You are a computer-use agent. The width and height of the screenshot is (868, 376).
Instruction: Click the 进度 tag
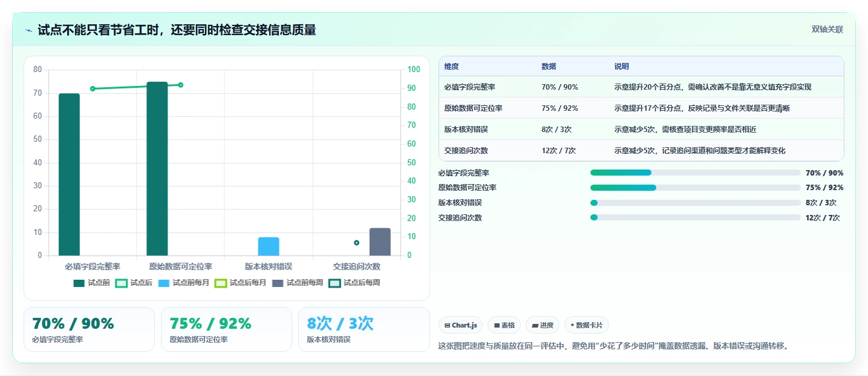coord(543,325)
